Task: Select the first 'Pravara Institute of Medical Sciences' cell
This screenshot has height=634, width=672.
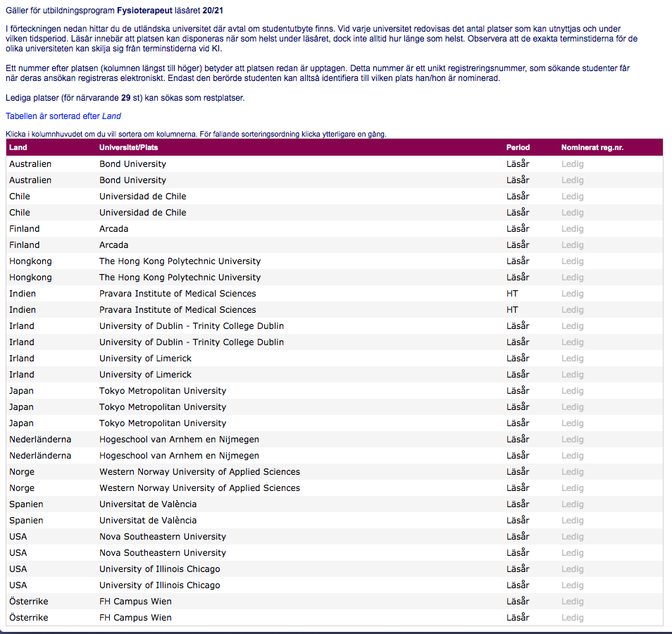Action: click(178, 294)
